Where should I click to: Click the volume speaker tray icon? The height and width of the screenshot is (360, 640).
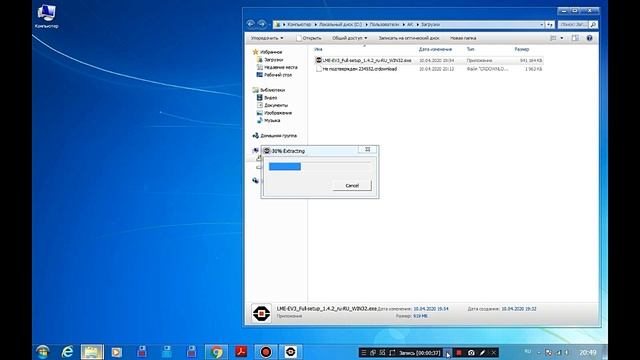tap(567, 352)
